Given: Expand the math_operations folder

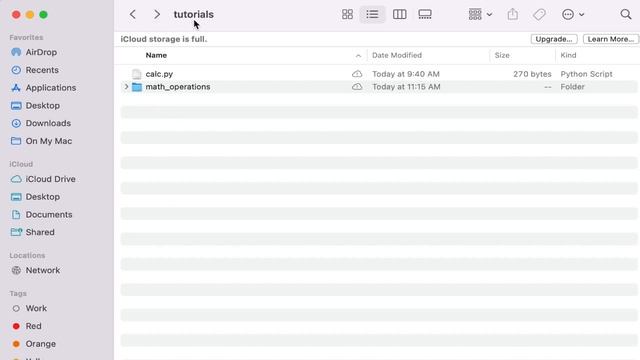Looking at the screenshot, I should click(x=126, y=87).
